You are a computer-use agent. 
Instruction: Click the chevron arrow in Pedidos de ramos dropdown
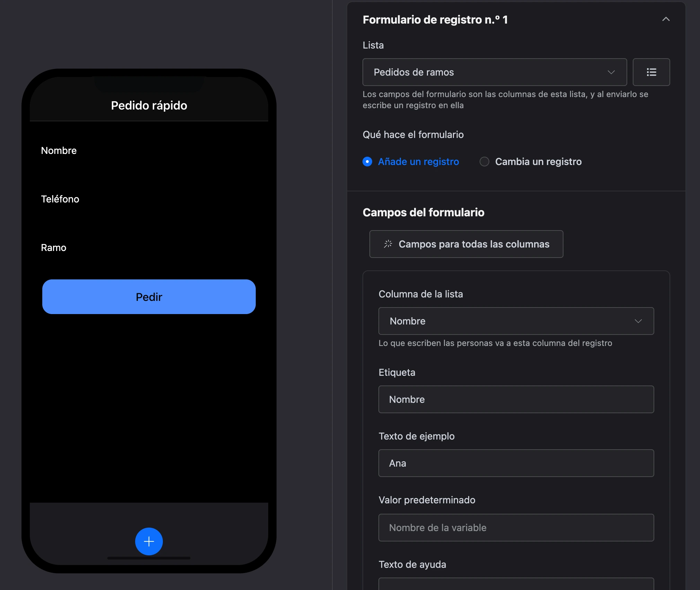click(x=611, y=72)
